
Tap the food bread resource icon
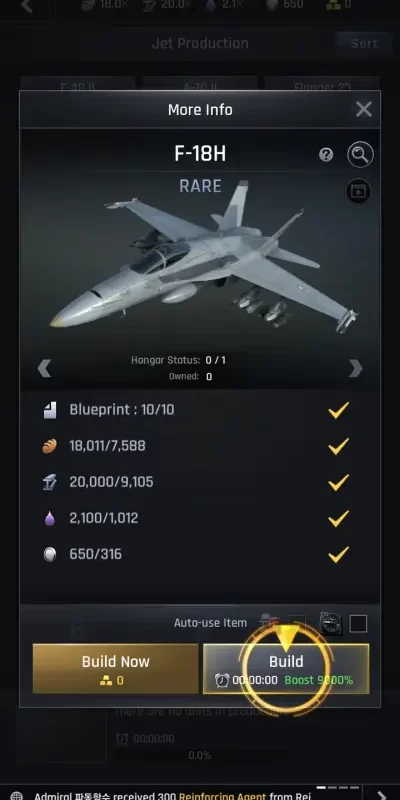coord(49,446)
